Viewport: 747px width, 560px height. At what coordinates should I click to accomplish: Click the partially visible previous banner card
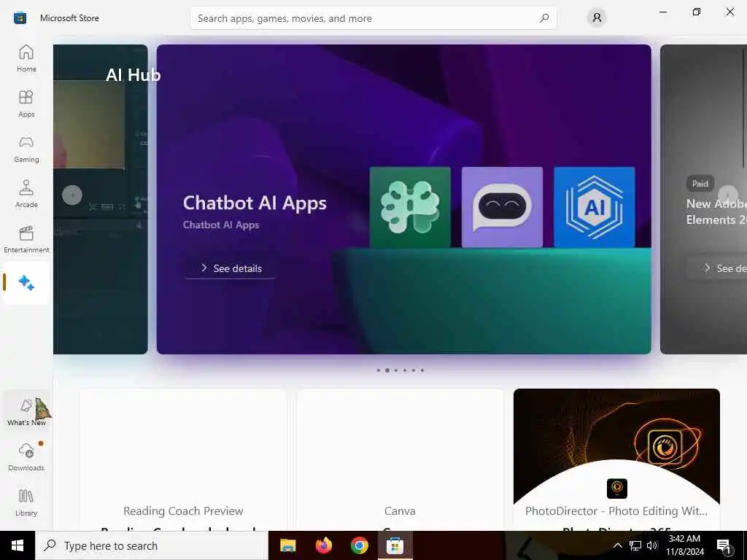pos(101,199)
